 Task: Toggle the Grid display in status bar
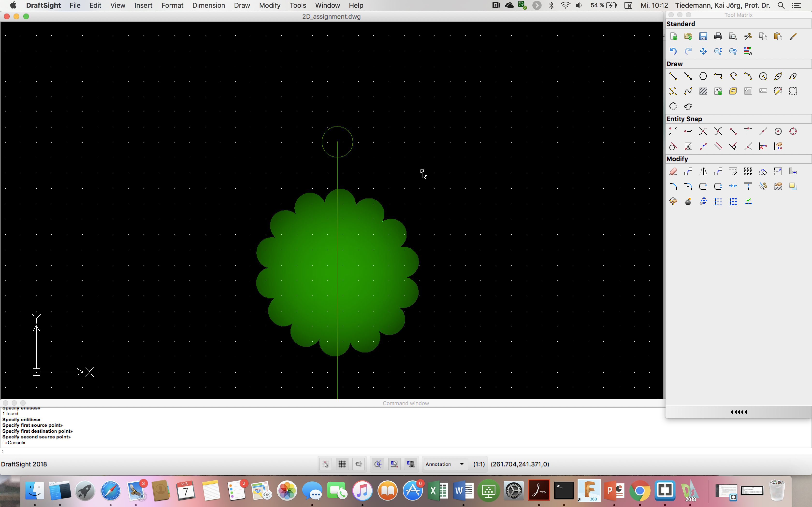click(342, 464)
